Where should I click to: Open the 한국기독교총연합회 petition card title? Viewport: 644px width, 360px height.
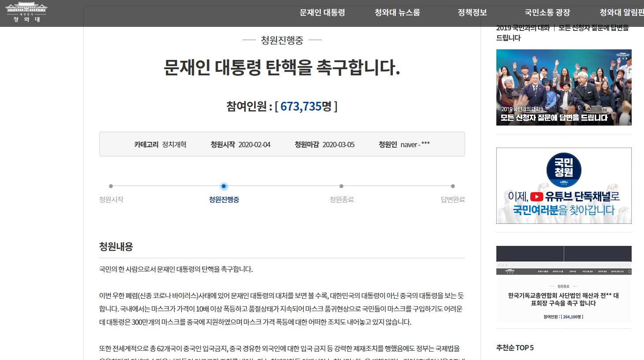coord(563,299)
